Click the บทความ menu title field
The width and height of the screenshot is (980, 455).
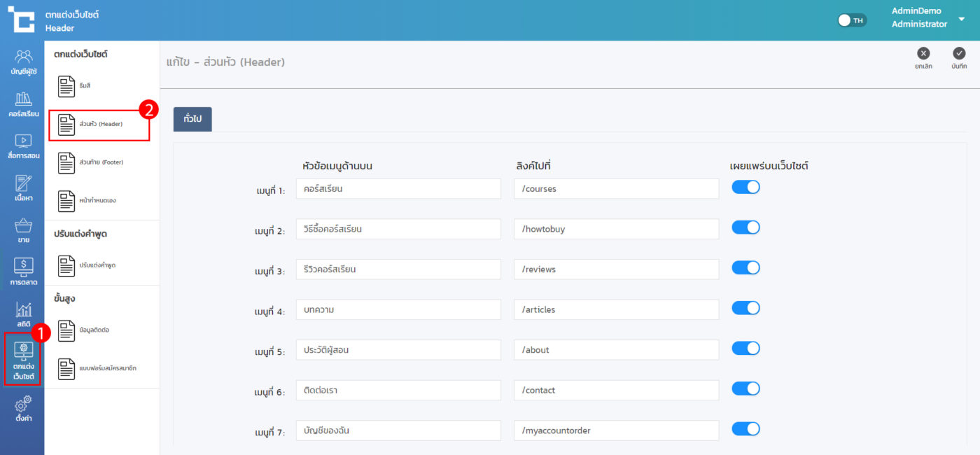(x=398, y=309)
